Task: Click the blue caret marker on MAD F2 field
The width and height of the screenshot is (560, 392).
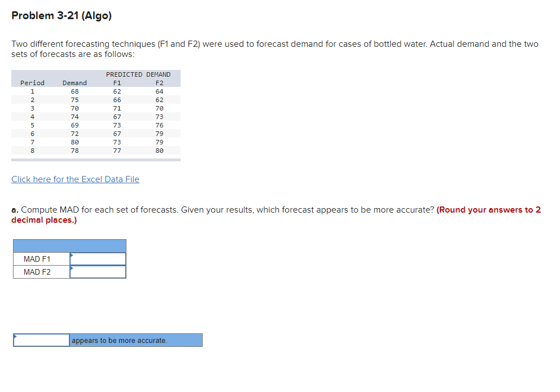Action: [71, 269]
